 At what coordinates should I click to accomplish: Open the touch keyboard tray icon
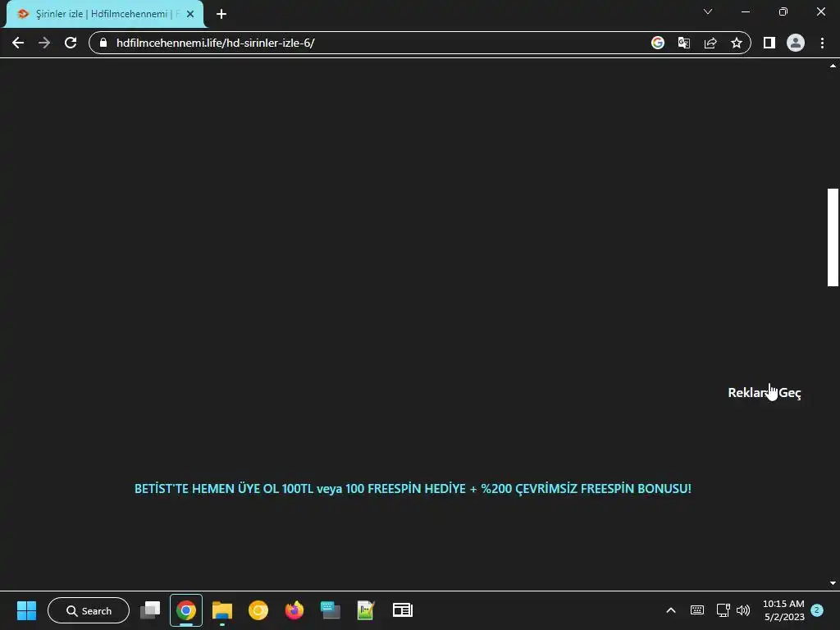coord(697,610)
